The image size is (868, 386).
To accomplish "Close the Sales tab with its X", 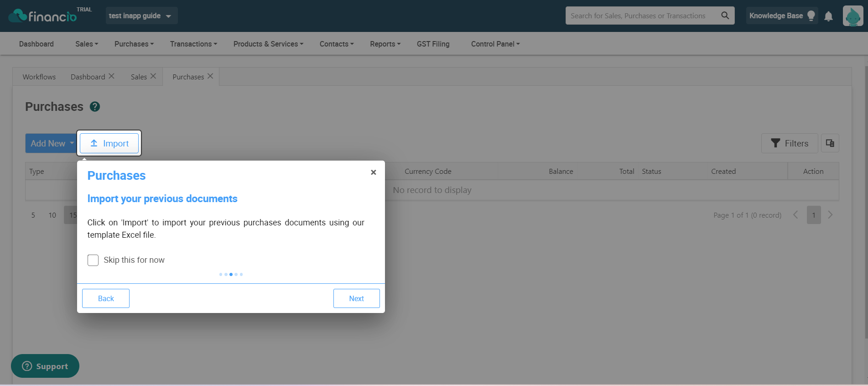I will point(153,76).
